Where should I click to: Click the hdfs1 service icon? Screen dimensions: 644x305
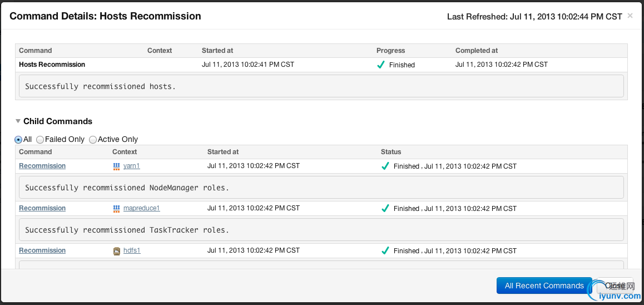[x=116, y=251]
